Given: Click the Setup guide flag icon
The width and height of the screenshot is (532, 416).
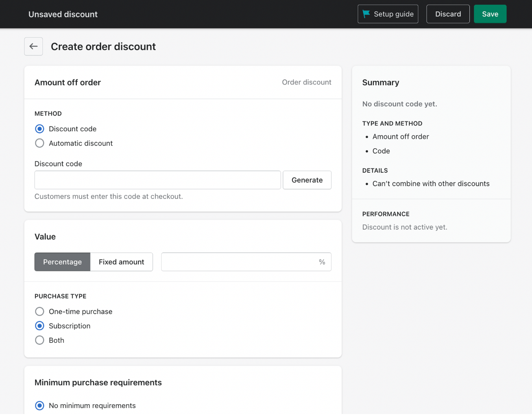Looking at the screenshot, I should pos(366,14).
